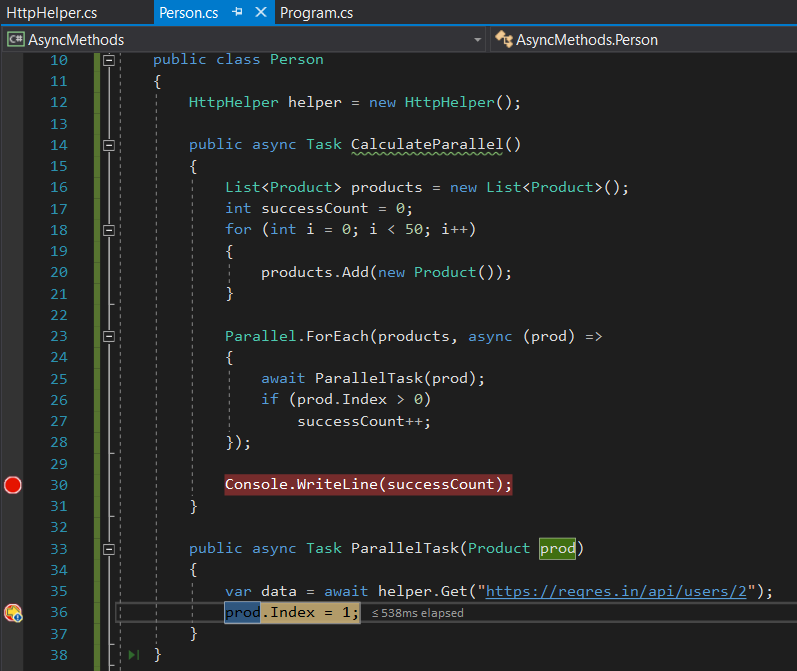Click the highlighted prod parameter on line 33
This screenshot has height=671, width=797.
pos(557,548)
